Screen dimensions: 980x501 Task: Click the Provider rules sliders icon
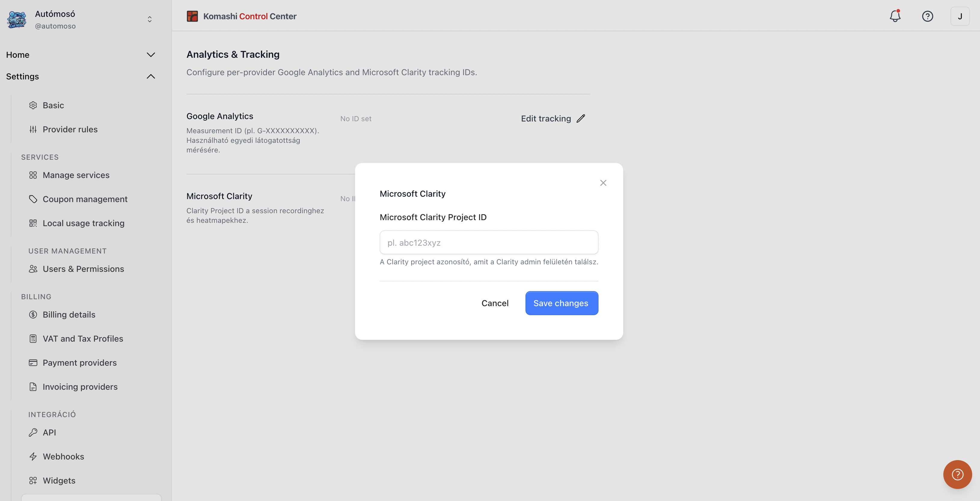click(x=33, y=129)
